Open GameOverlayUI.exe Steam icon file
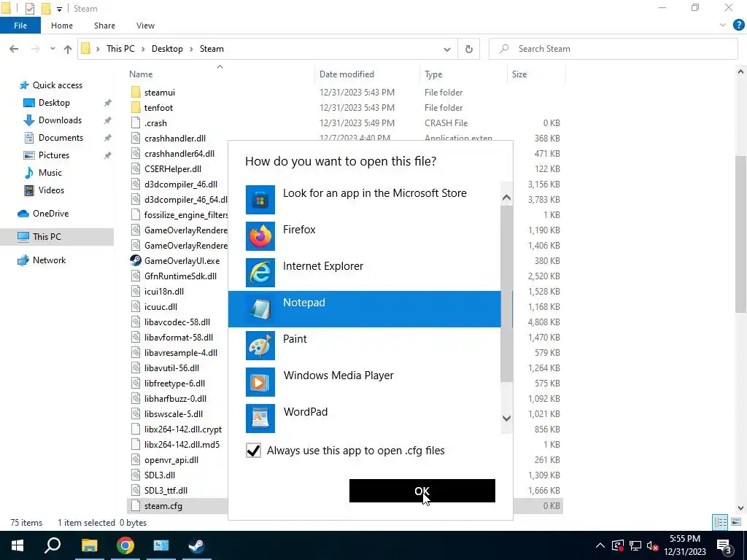 point(136,260)
